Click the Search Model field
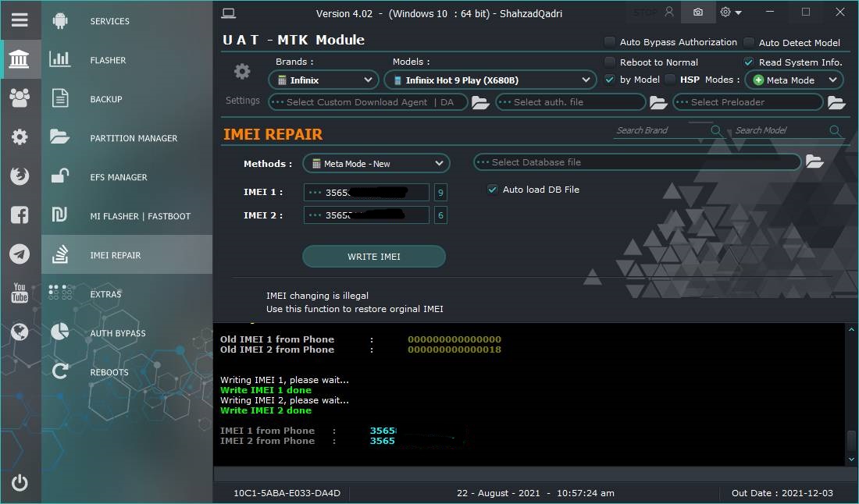Image resolution: width=859 pixels, height=504 pixels. click(x=781, y=130)
